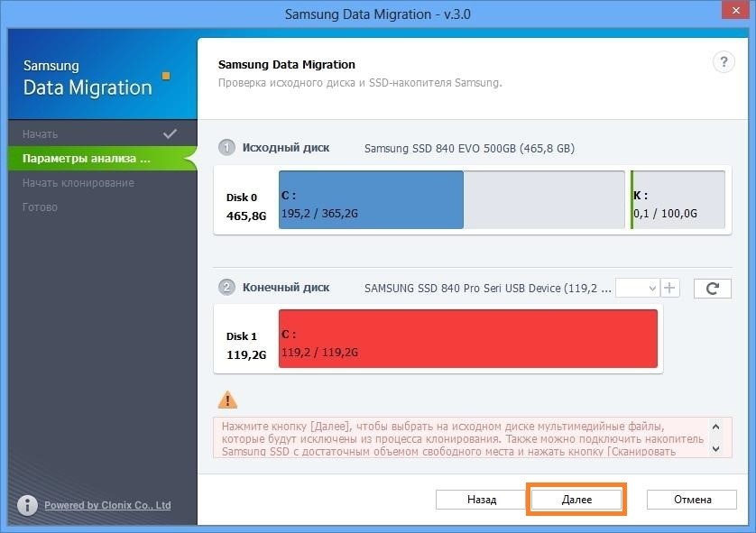Click the step 2 number icon
The image size is (756, 533).
[227, 288]
